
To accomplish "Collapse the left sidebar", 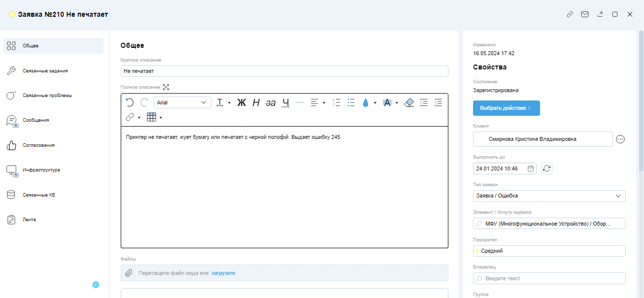I will pos(96,284).
